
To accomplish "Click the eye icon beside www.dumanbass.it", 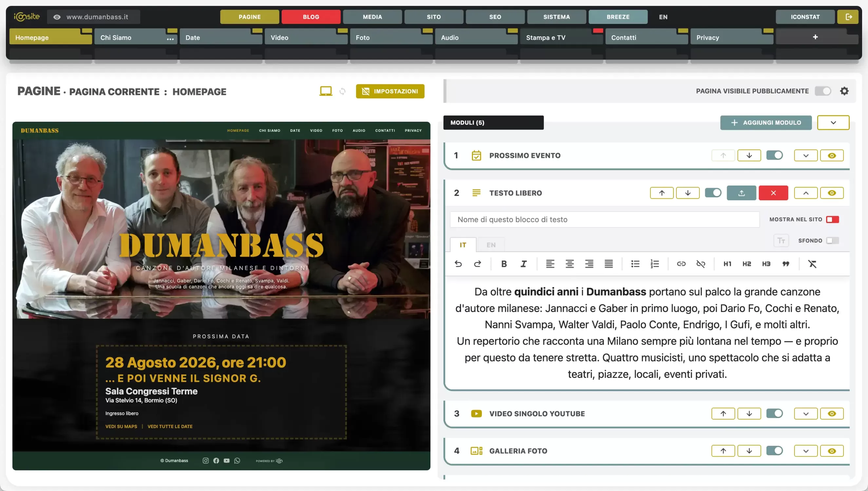I will (57, 17).
